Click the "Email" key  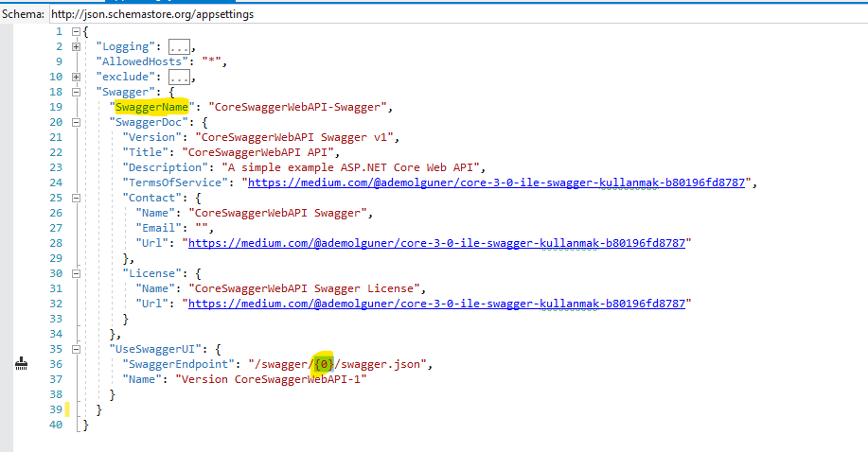tap(158, 228)
